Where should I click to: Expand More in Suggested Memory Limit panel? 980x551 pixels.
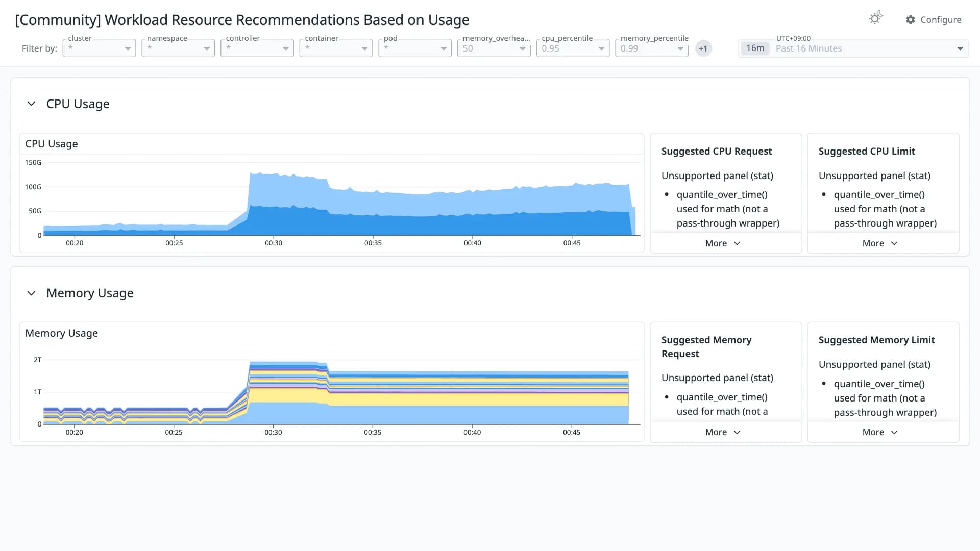(880, 432)
